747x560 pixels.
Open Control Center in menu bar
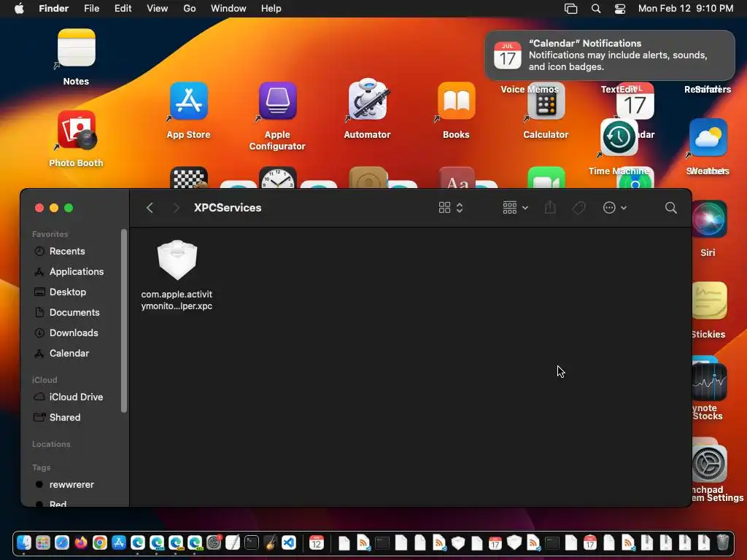pos(620,9)
